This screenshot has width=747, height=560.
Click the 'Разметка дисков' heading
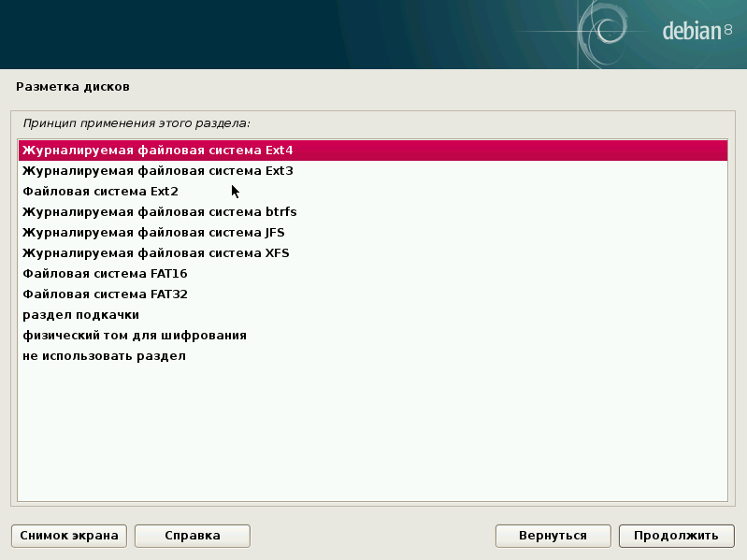pos(73,87)
